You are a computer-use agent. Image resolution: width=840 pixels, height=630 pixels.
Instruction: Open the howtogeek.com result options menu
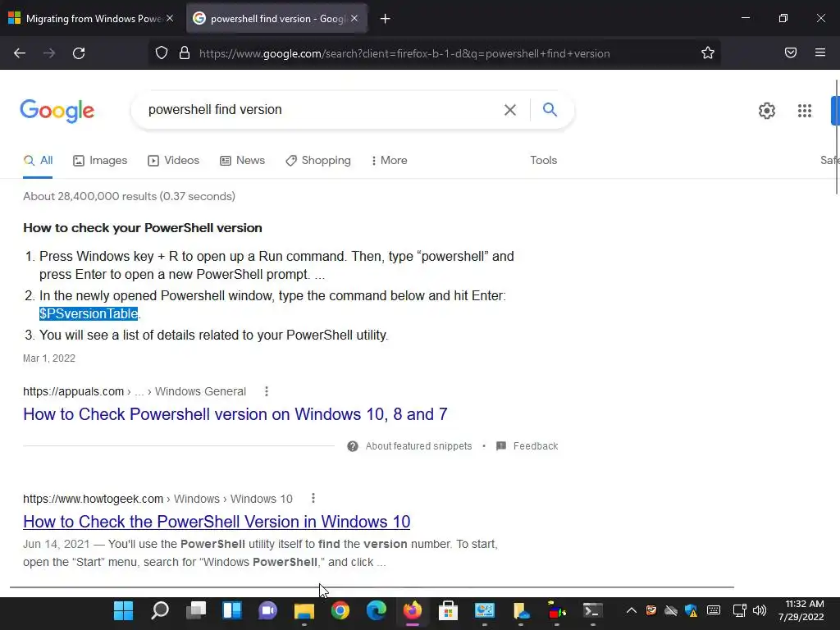pyautogui.click(x=313, y=499)
